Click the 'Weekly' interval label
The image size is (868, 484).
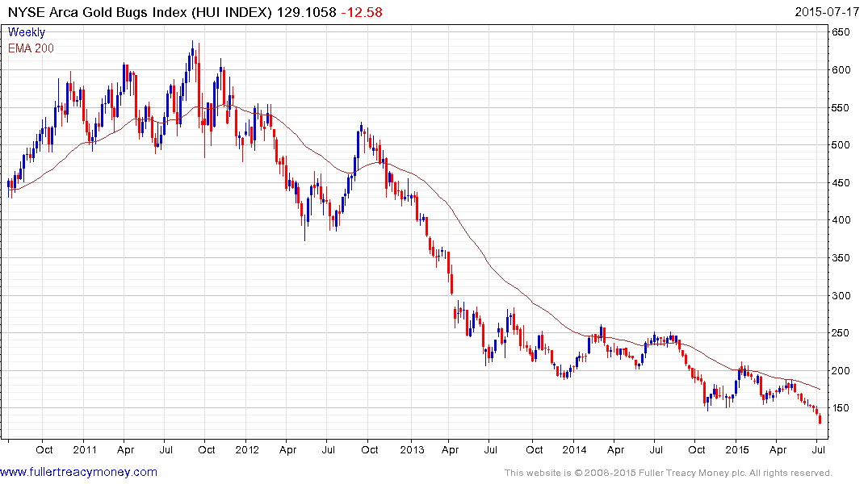tap(27, 32)
